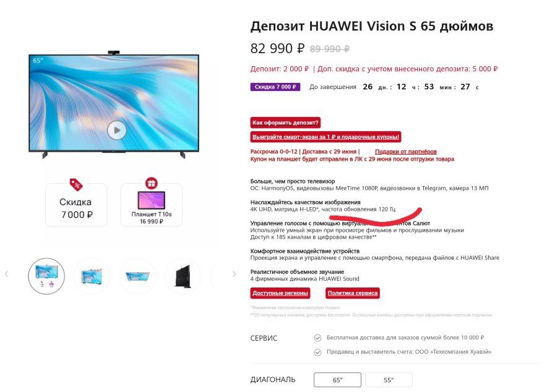Open the win smart-screen promo link
The width and height of the screenshot is (547, 392).
[325, 137]
